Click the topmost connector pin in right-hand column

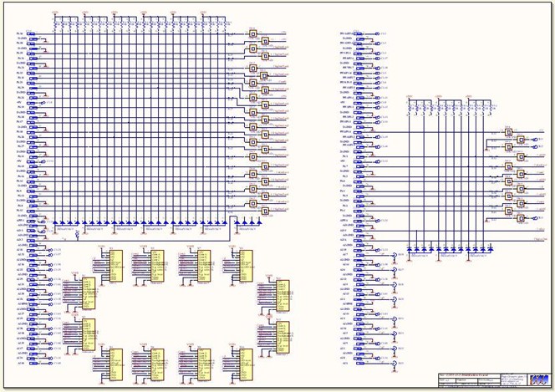coord(358,34)
